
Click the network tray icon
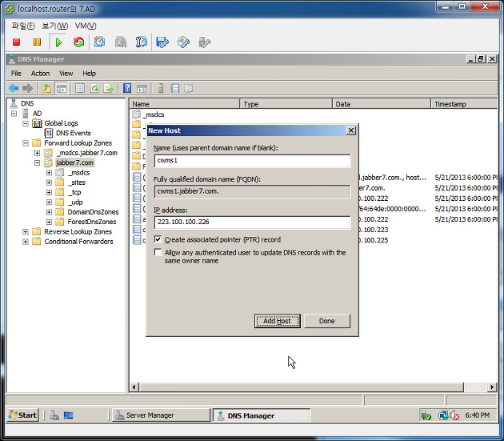pyautogui.click(x=443, y=415)
